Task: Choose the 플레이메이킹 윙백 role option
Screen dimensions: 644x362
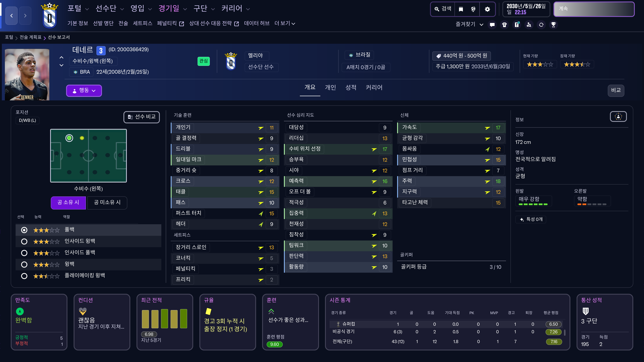Action: tap(24, 276)
